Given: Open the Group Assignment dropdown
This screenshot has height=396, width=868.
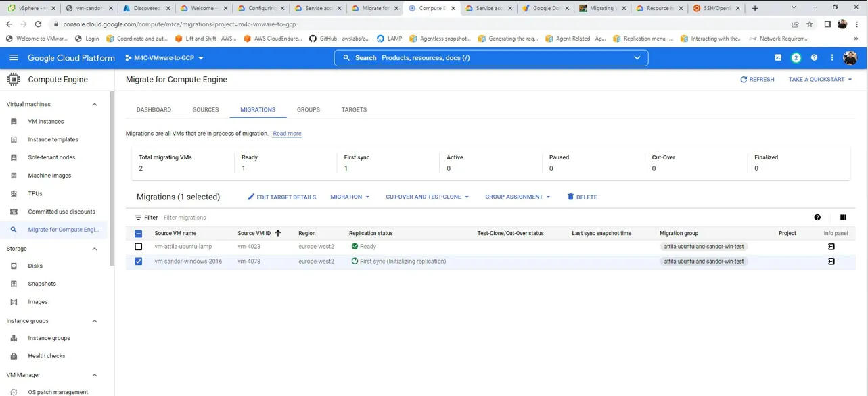Looking at the screenshot, I should pos(518,197).
